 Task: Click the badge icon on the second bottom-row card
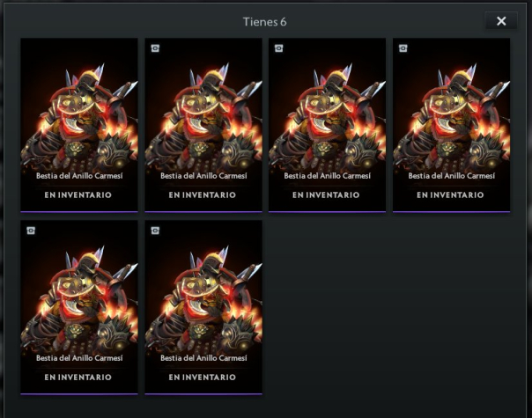pos(155,231)
